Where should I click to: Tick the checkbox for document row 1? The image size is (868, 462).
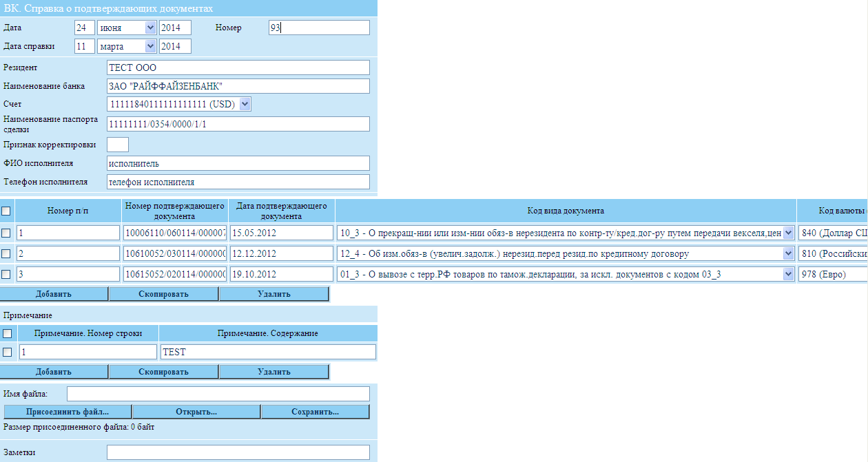(7, 233)
